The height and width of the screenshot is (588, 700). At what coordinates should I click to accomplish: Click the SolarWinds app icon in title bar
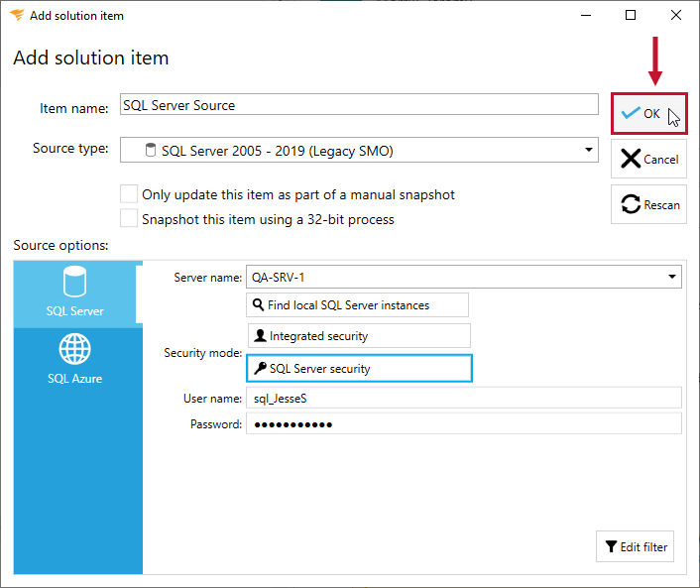coord(17,15)
